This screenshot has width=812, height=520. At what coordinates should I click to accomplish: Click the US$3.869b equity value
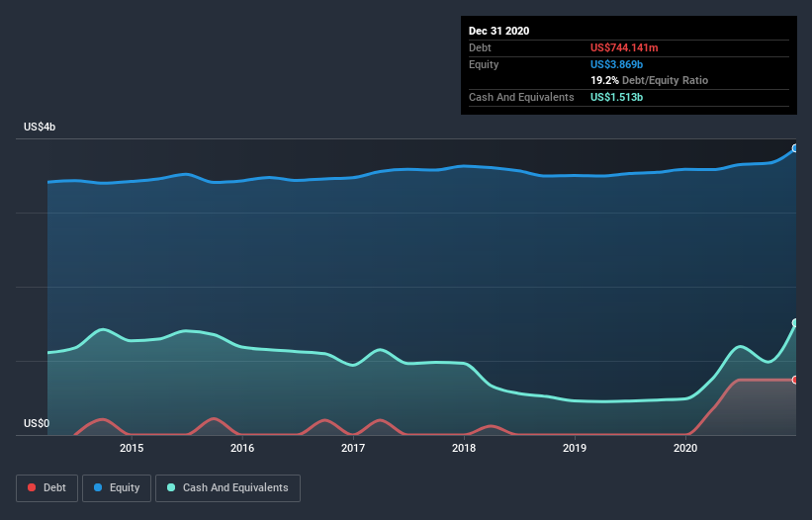[616, 64]
